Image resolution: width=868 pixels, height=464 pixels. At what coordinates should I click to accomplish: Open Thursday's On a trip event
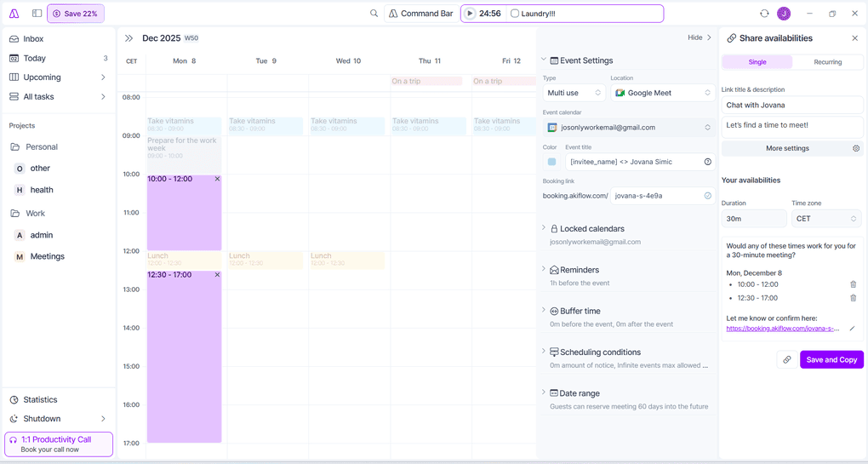coord(426,81)
